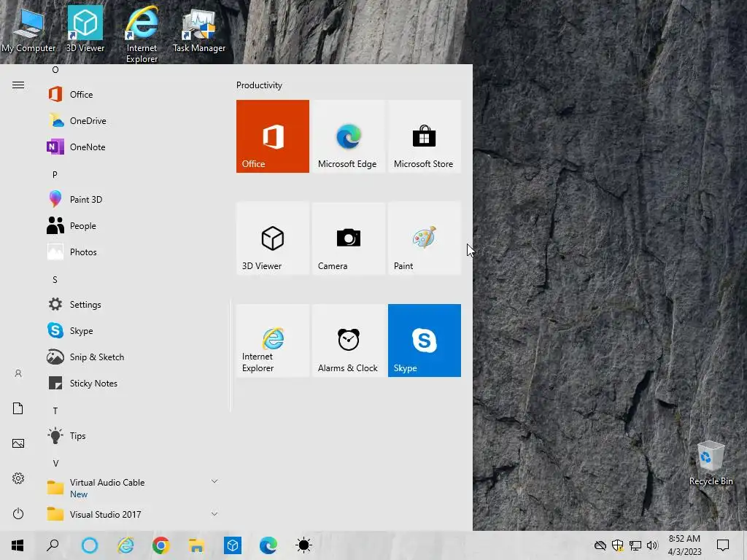Open the Tips app
This screenshot has height=560, width=747.
point(133,436)
